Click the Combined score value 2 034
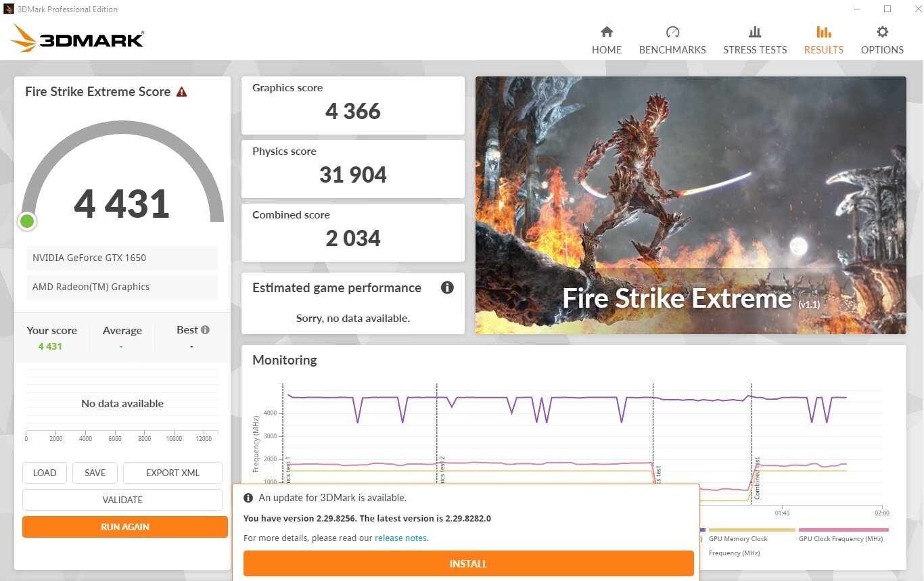 tap(353, 238)
